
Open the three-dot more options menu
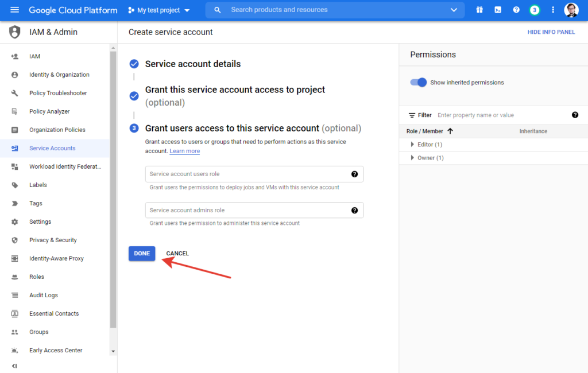tap(553, 10)
